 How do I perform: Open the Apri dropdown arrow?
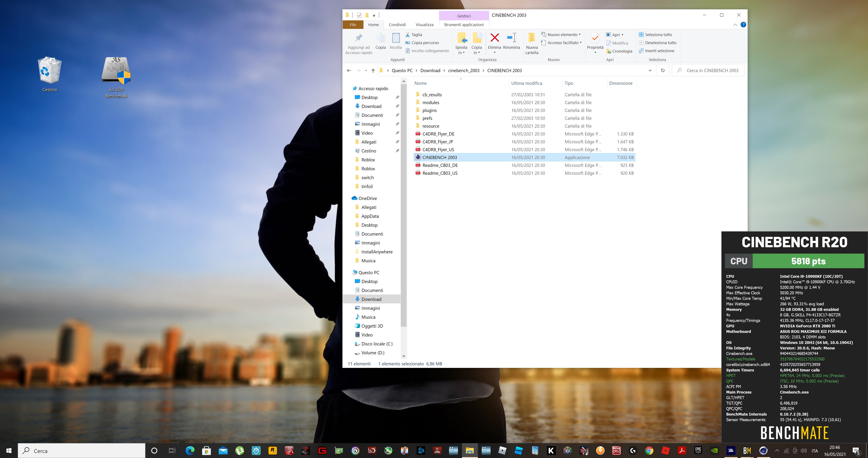622,35
